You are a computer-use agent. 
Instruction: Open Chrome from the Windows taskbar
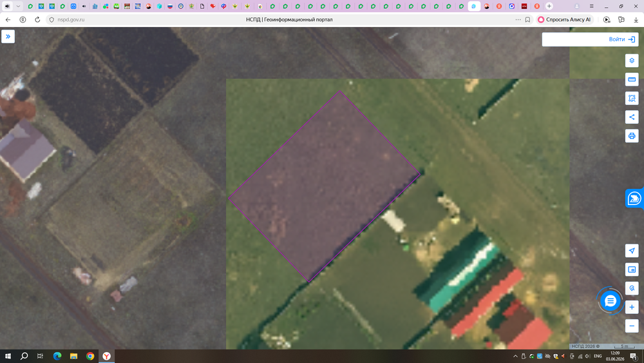90,356
